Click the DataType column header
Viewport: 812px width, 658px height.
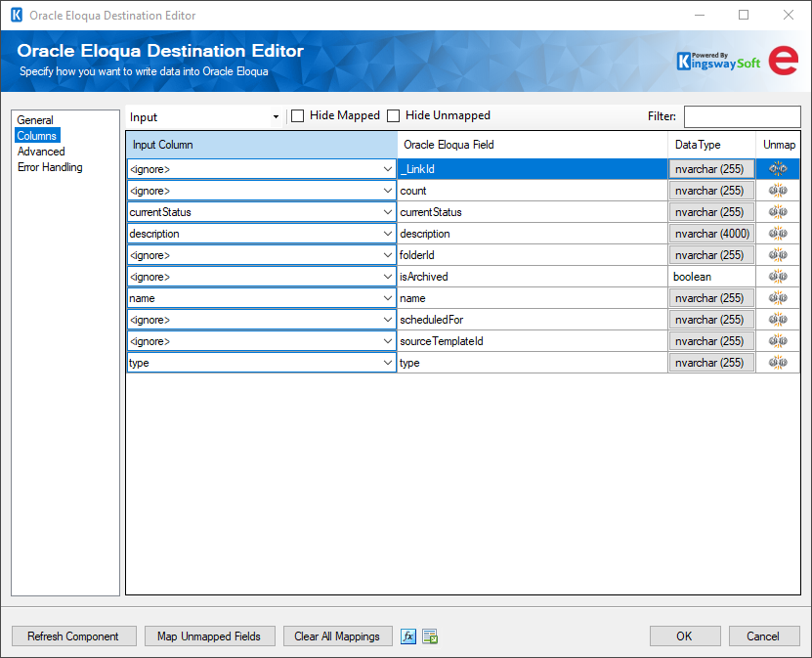pyautogui.click(x=711, y=145)
